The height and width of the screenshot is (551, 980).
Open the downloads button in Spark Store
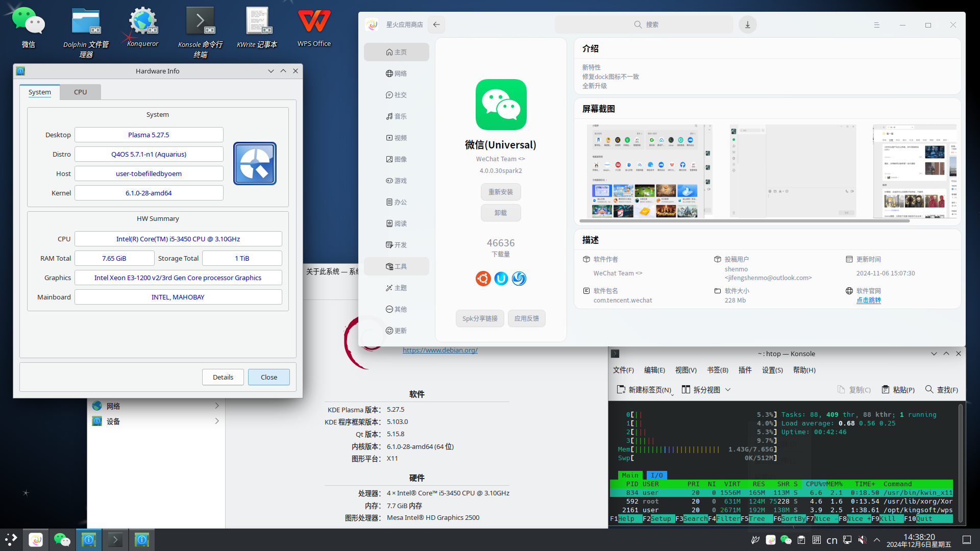748,24
